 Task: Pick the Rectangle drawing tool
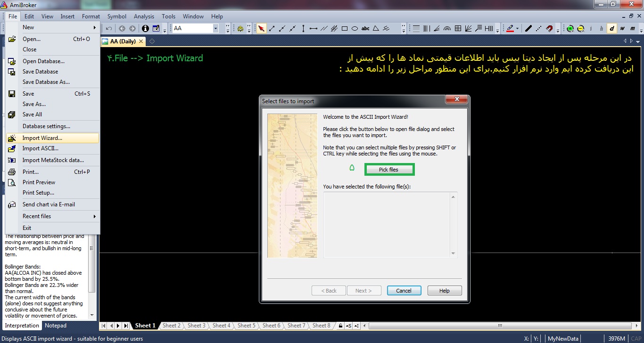pos(345,28)
